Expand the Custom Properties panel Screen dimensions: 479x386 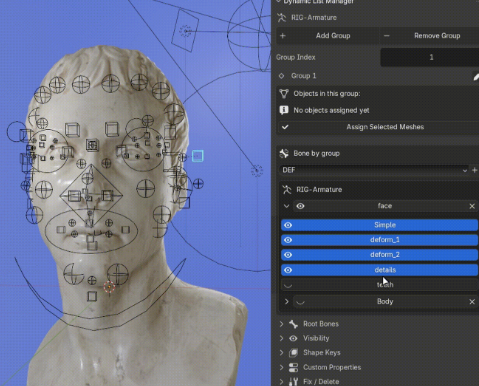click(282, 367)
